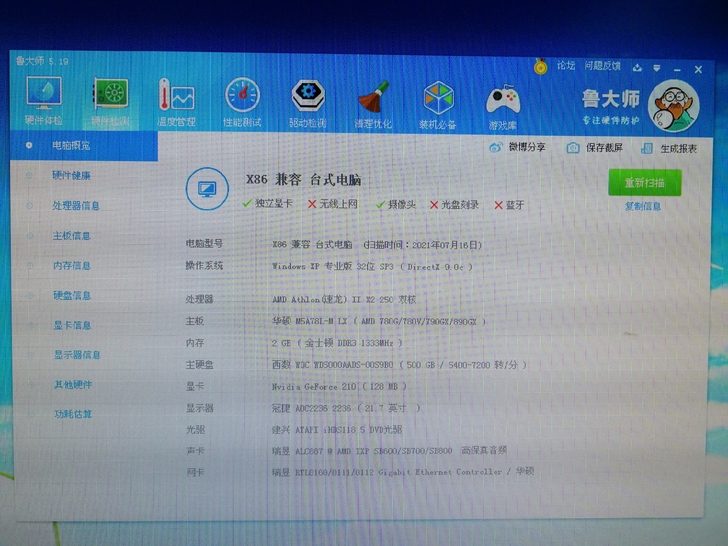Click the 冠捷 AOC2236 monitor value
The width and height of the screenshot is (728, 546).
coord(346,408)
